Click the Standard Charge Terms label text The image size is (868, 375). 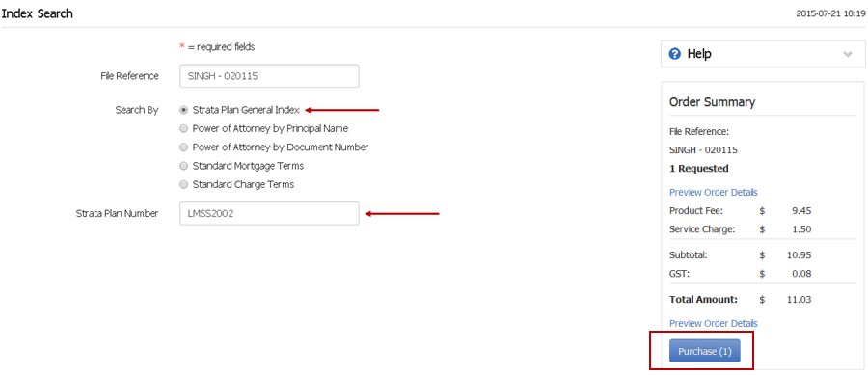tap(244, 185)
